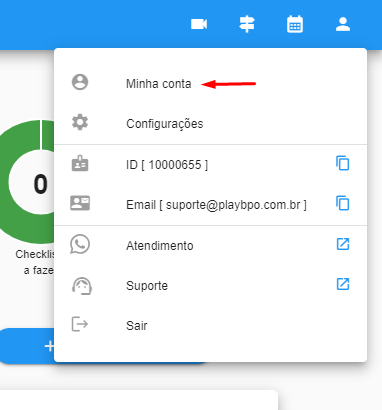Click the green checklist donut chart
This screenshot has width=382, height=410.
tap(27, 182)
